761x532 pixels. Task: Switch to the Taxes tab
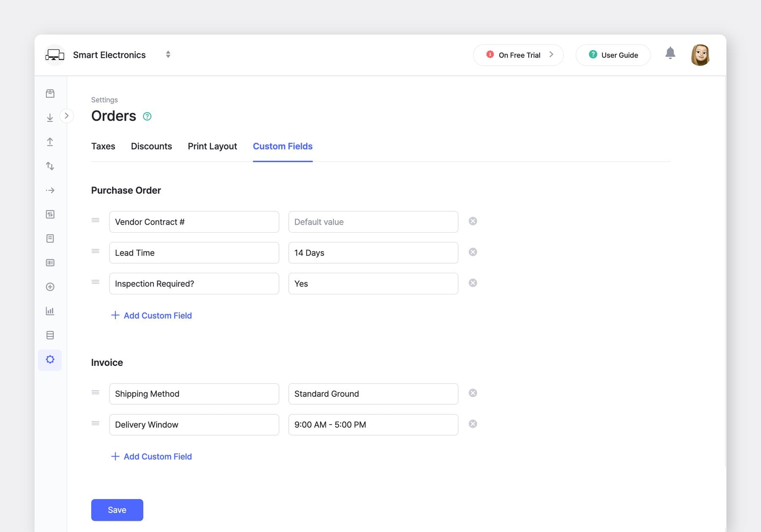tap(103, 146)
